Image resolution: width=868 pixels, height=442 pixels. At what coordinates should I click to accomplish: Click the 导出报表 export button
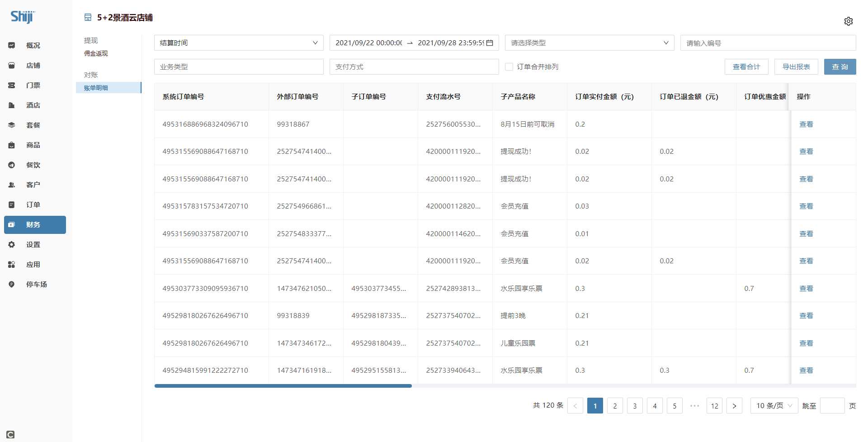click(796, 67)
